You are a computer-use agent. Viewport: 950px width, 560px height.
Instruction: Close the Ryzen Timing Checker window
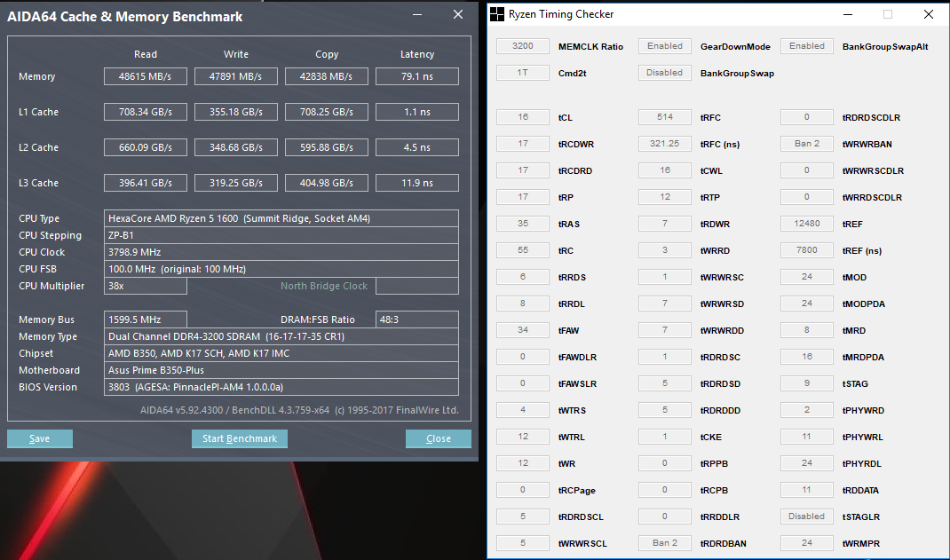click(x=928, y=14)
